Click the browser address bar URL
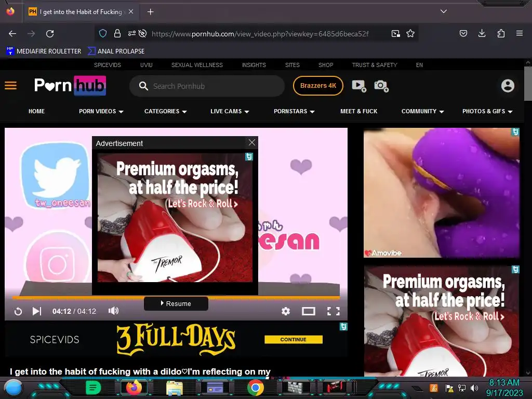 (260, 34)
